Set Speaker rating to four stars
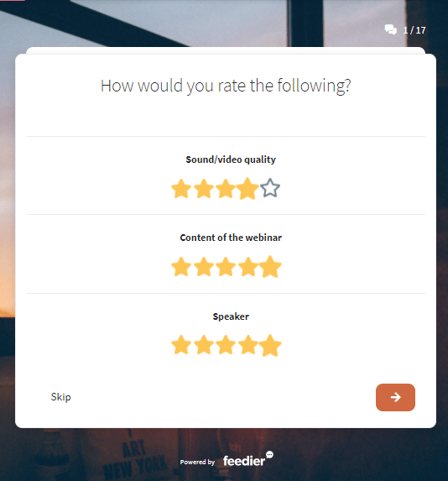Screen dimensions: 448x481 [247, 345]
